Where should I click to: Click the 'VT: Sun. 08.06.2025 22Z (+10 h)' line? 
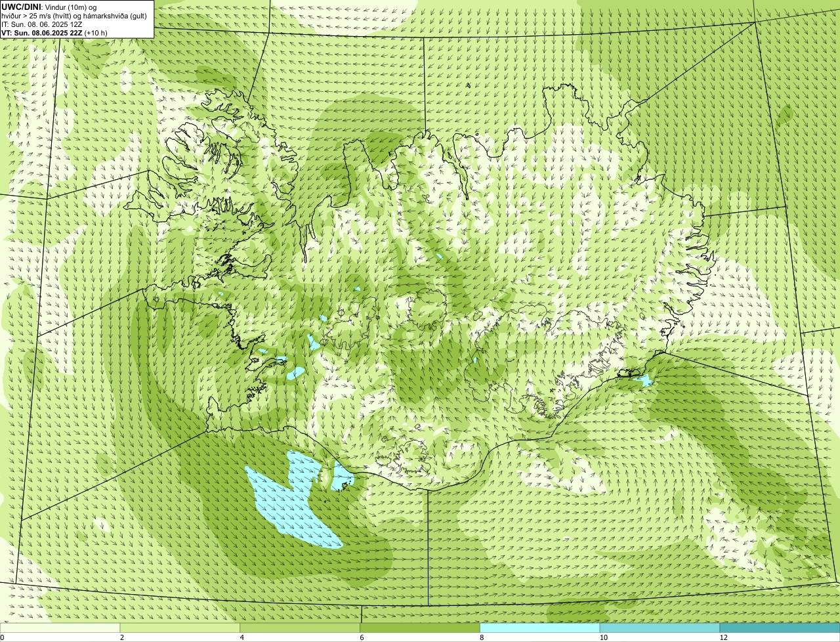click(54, 32)
